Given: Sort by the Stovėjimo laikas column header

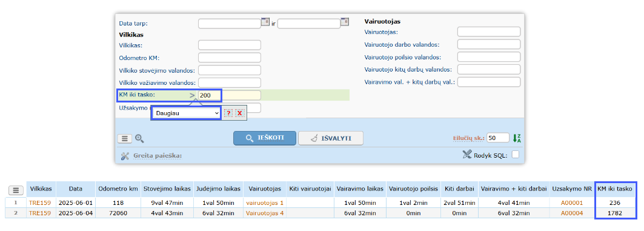Looking at the screenshot, I should (x=167, y=189).
